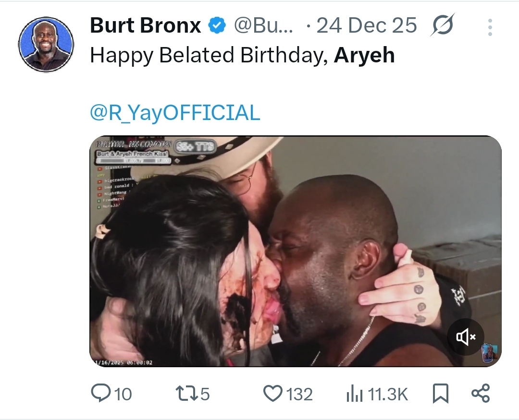Image resolution: width=519 pixels, height=420 pixels.
Task: Click the 11.3K views count
Action: (x=388, y=394)
